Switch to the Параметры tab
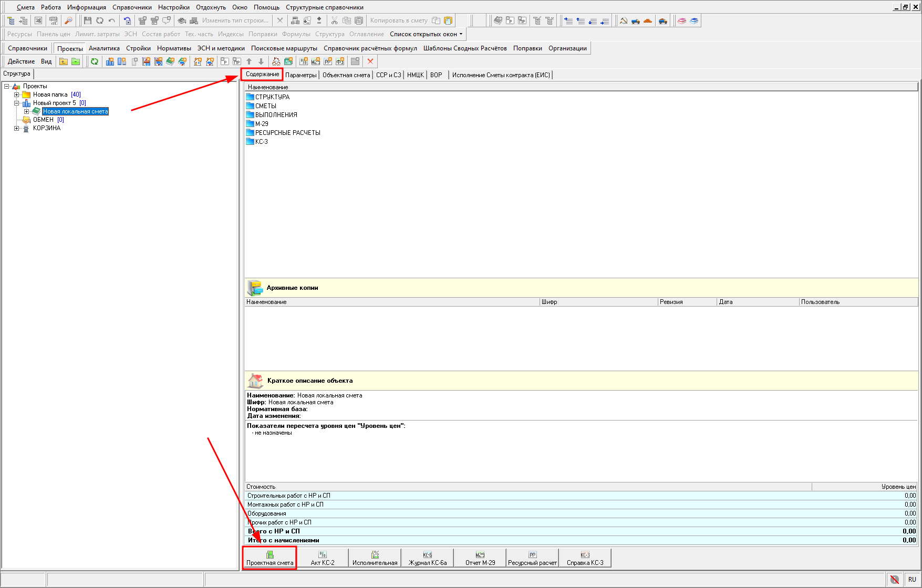This screenshot has width=922, height=588. click(301, 75)
